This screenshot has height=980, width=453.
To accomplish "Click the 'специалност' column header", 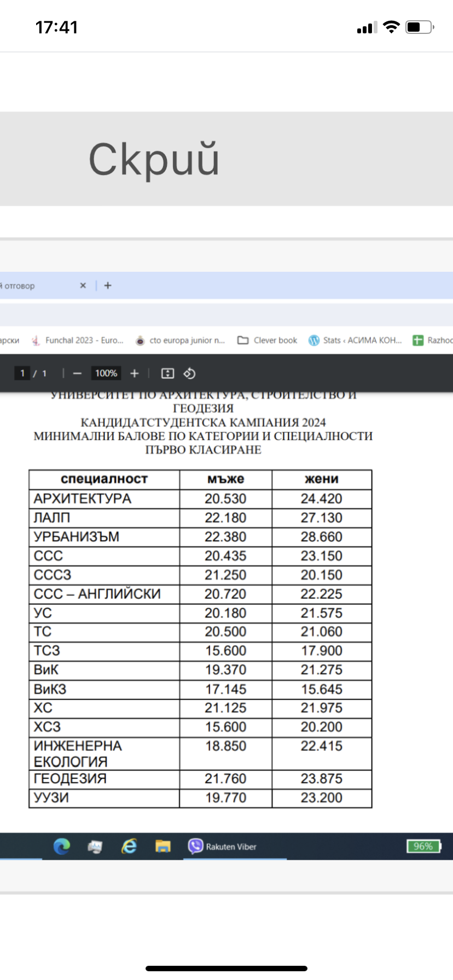I will (104, 479).
